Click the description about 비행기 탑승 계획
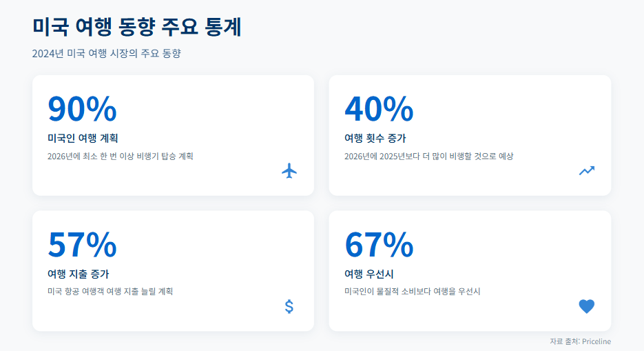 [121, 157]
